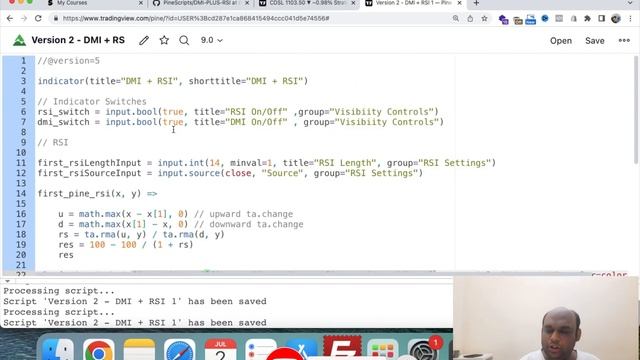This screenshot has height=360, width=640.
Task: Open the search magnifier in Pine editor header
Action: (184, 40)
